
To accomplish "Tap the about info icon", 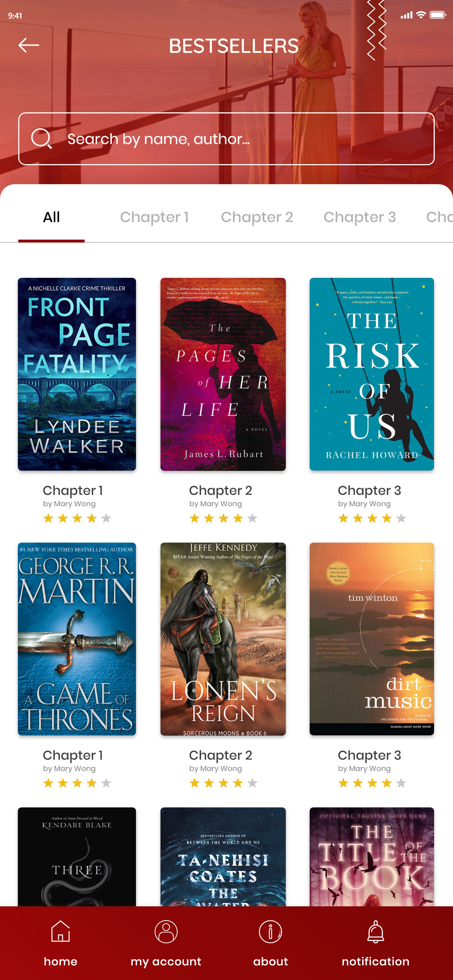I will (x=270, y=931).
